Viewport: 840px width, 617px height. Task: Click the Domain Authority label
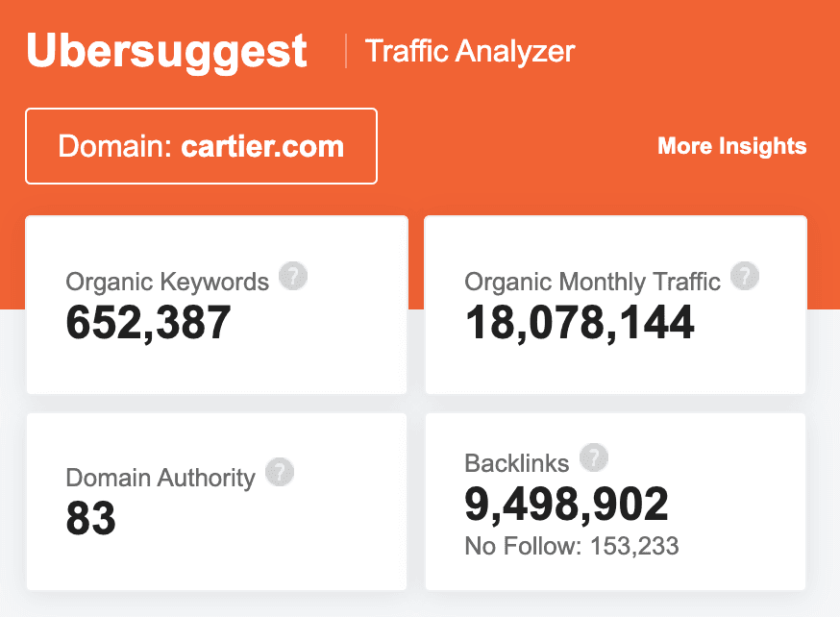[161, 478]
